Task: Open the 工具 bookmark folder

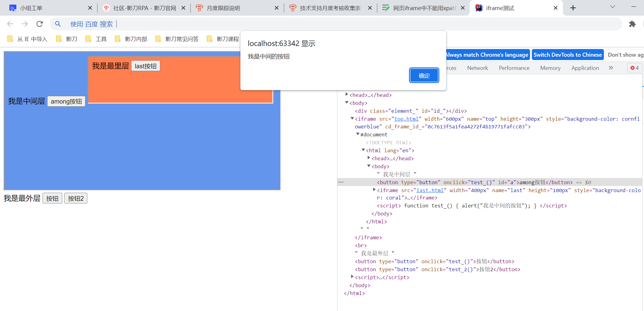Action: (x=96, y=39)
